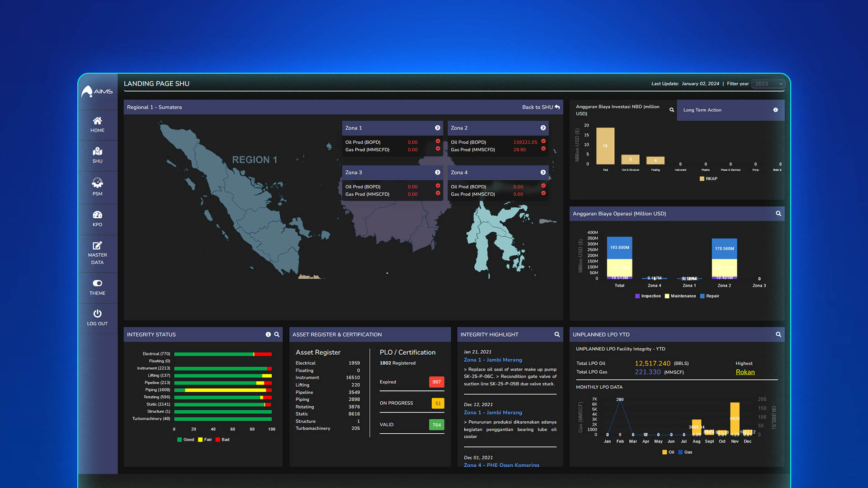
Task: Expand Zona 1 production details arrow
Action: coord(437,127)
